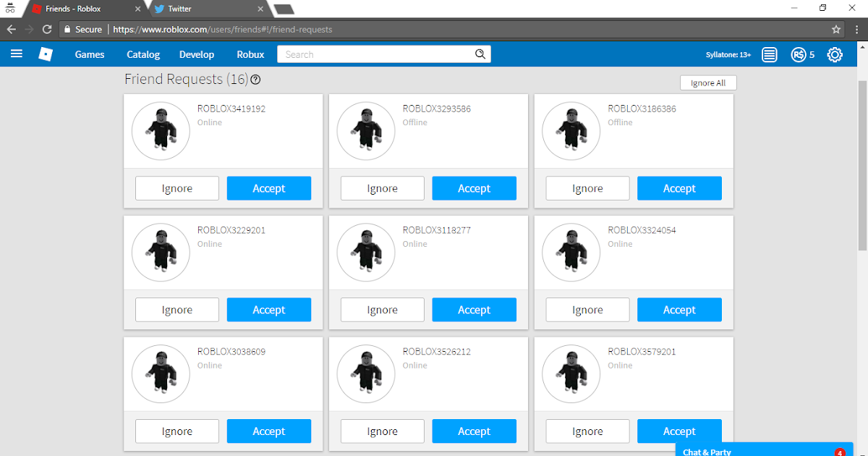The height and width of the screenshot is (456, 868).
Task: Open ROBLOX3186386 avatar thumbnail
Action: pyautogui.click(x=571, y=131)
